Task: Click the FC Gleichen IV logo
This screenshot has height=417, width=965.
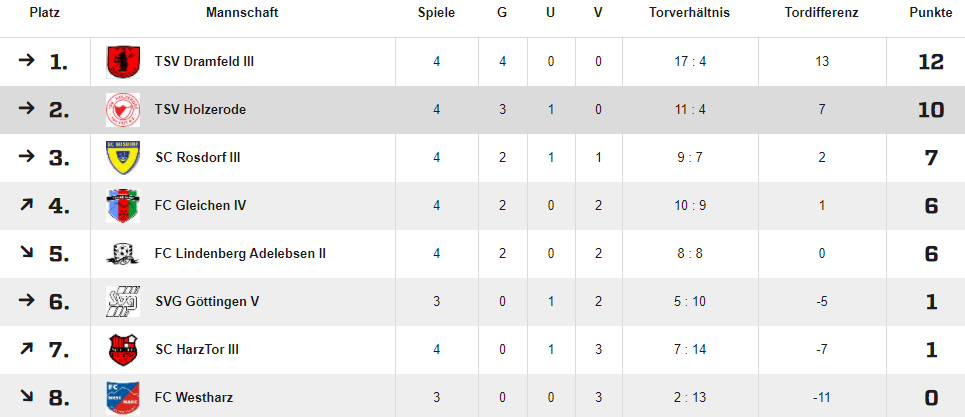Action: click(123, 205)
